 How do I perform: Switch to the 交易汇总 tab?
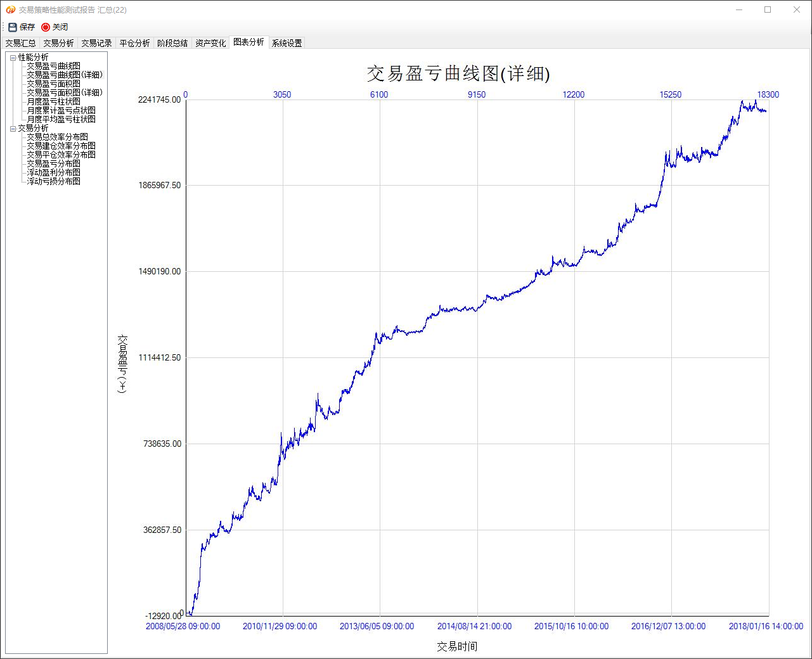[21, 43]
